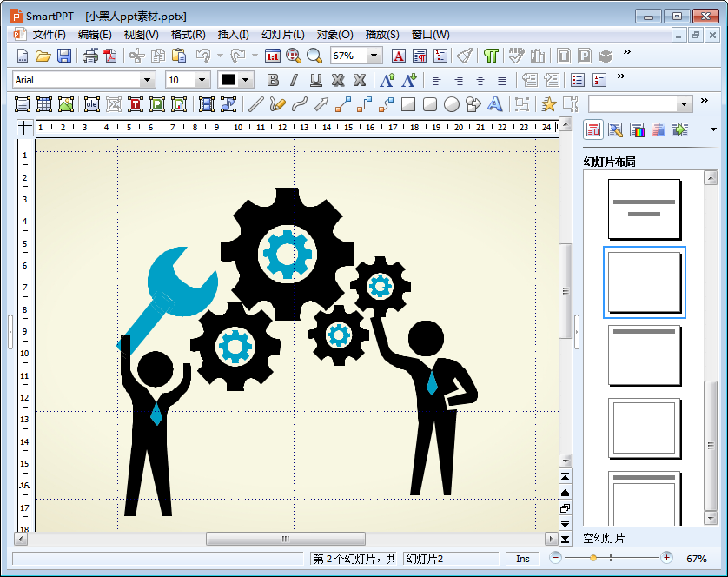Select the ellipse shape tool
728x577 pixels.
pos(452,104)
